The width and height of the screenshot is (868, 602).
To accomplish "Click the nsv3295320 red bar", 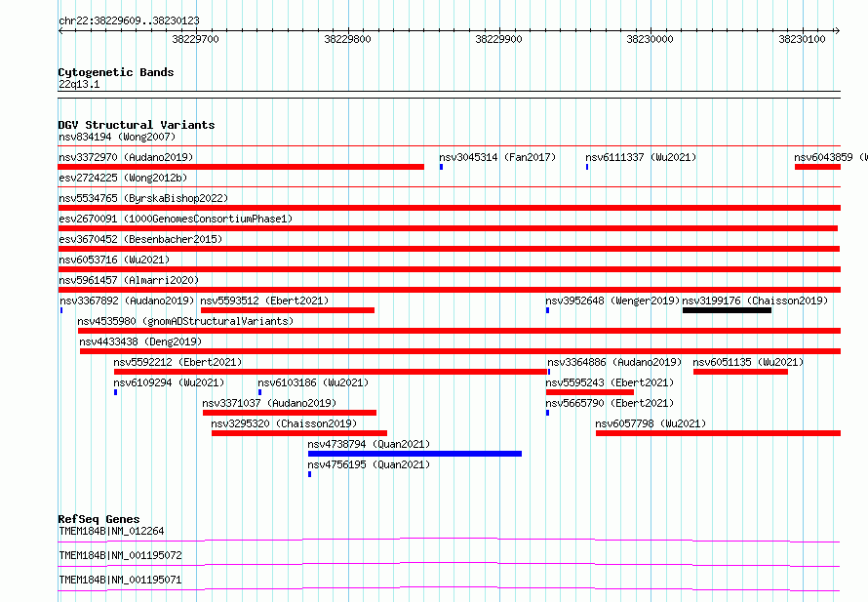I will pyautogui.click(x=299, y=433).
